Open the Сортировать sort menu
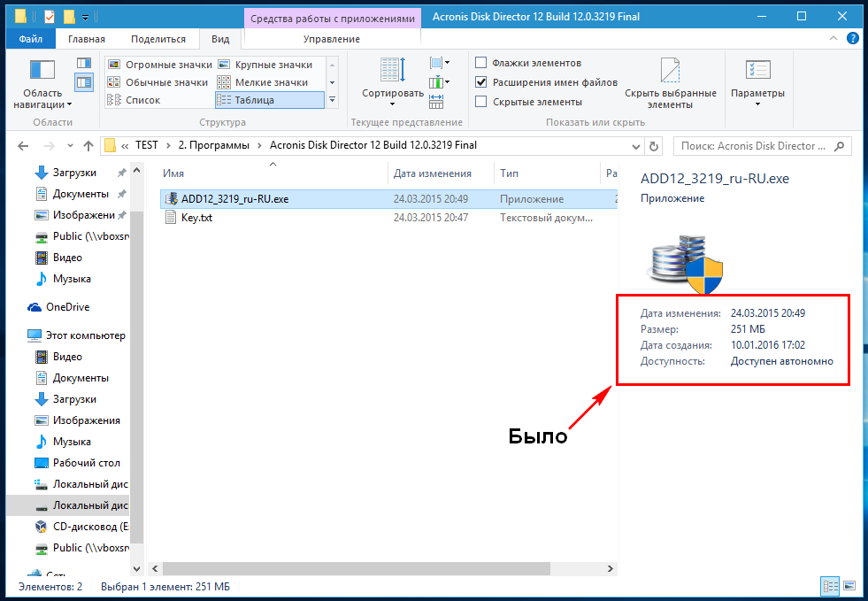 (x=393, y=83)
